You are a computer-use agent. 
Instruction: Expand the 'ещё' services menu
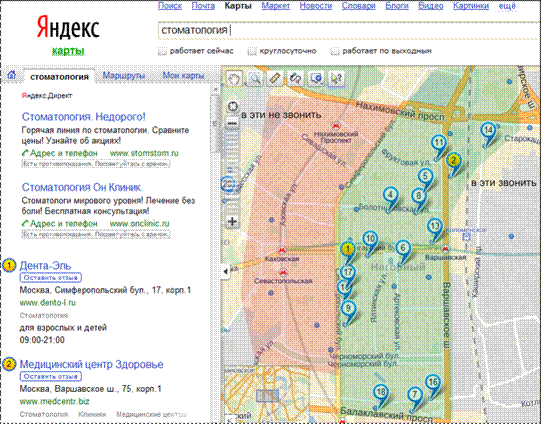pos(507,6)
